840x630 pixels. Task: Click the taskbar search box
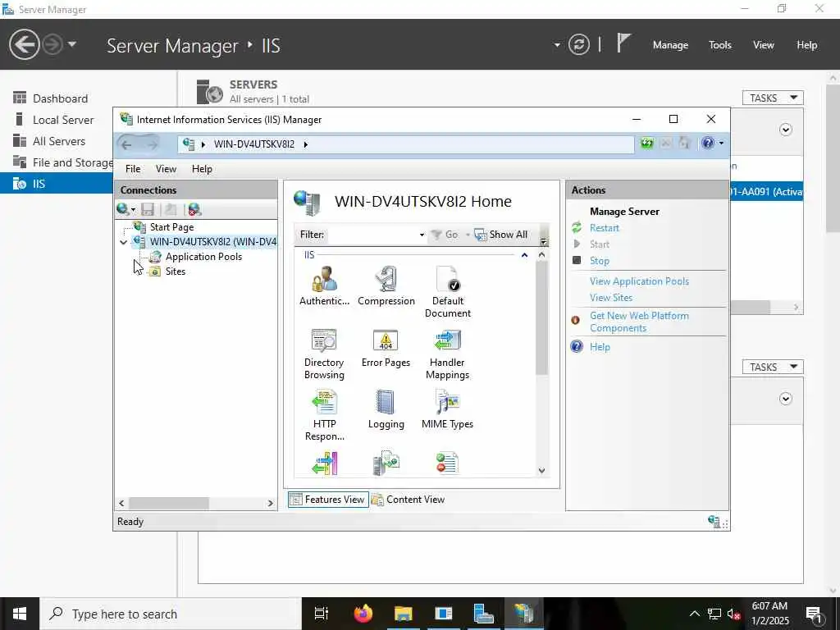(171, 614)
